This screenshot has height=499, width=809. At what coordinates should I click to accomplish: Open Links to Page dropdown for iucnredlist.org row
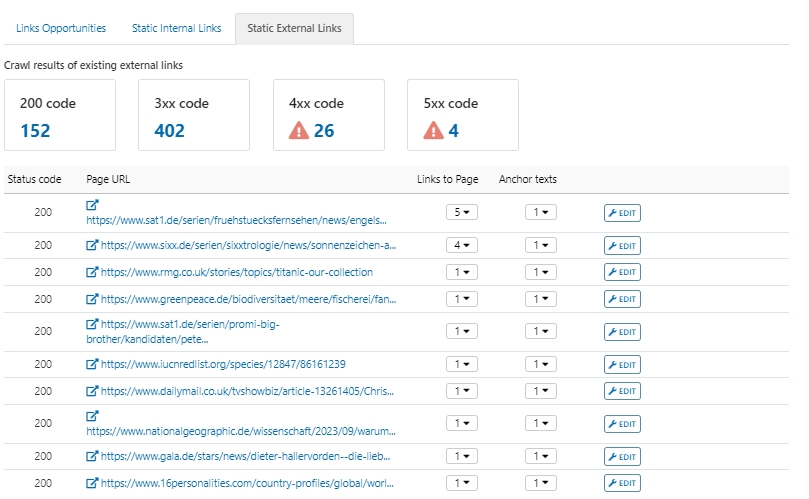click(462, 364)
